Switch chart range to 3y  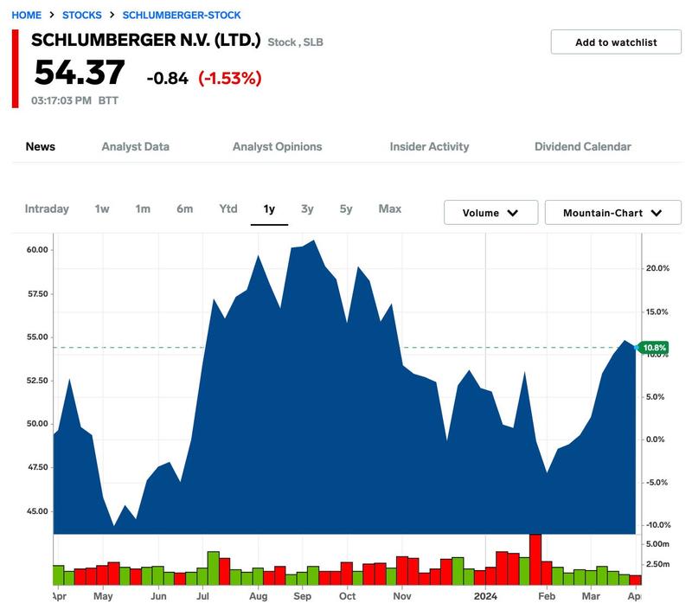click(307, 209)
